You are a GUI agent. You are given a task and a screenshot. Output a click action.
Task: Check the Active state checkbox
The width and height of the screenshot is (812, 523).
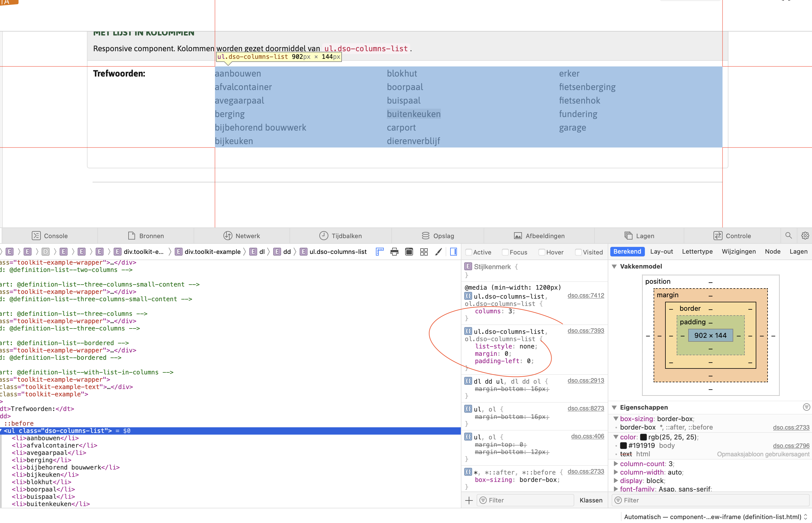(x=469, y=252)
